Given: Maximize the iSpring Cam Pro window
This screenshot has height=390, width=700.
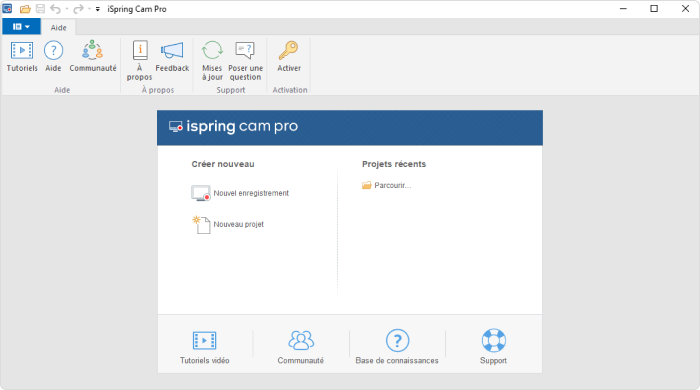Looking at the screenshot, I should 654,9.
